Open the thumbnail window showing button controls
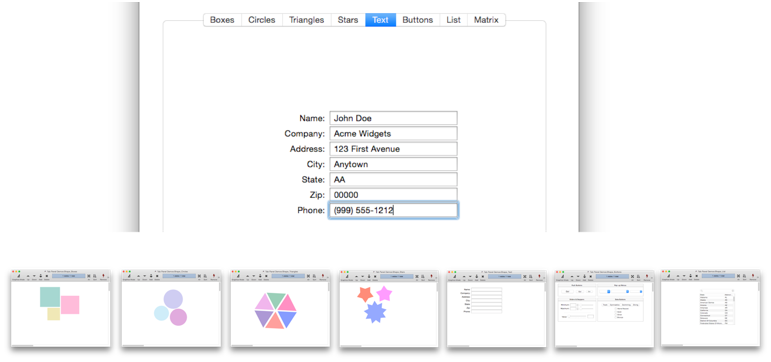Image resolution: width=771 pixels, height=362 pixels. click(604, 308)
